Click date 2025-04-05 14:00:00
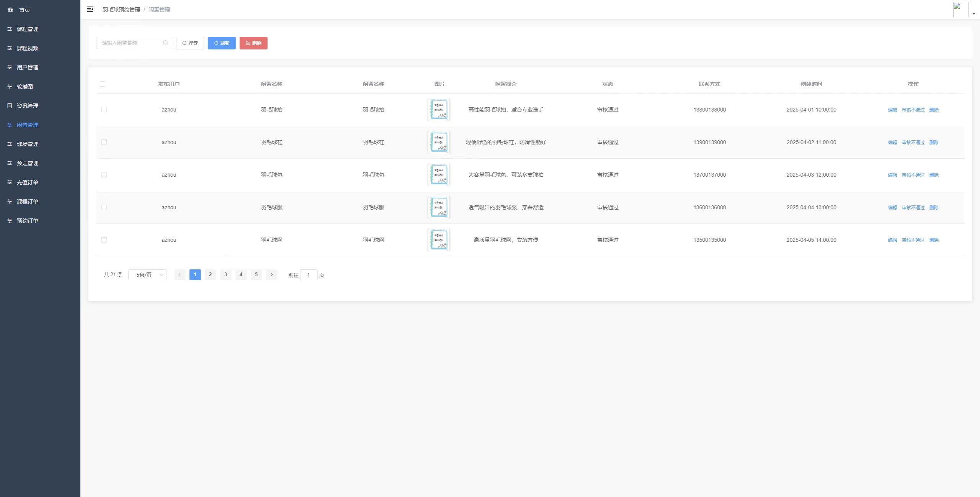980x497 pixels. tap(811, 240)
